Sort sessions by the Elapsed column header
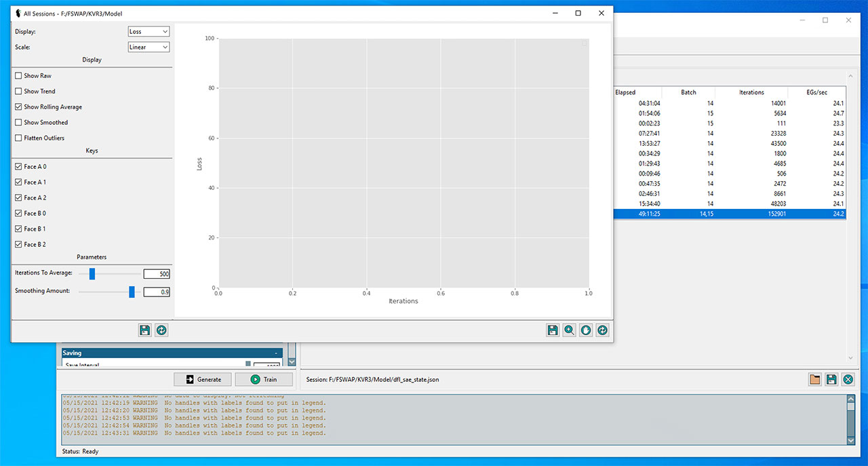Viewport: 868px width, 466px height. [x=637, y=92]
